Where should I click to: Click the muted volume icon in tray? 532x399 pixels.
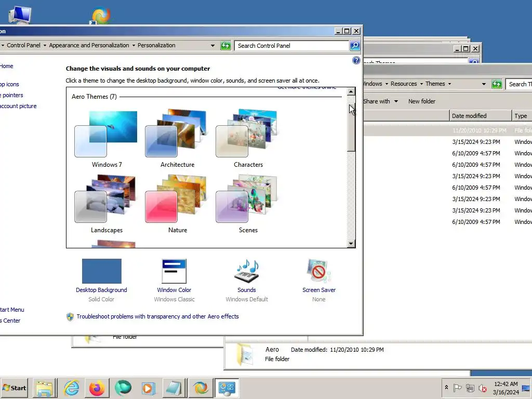483,388
